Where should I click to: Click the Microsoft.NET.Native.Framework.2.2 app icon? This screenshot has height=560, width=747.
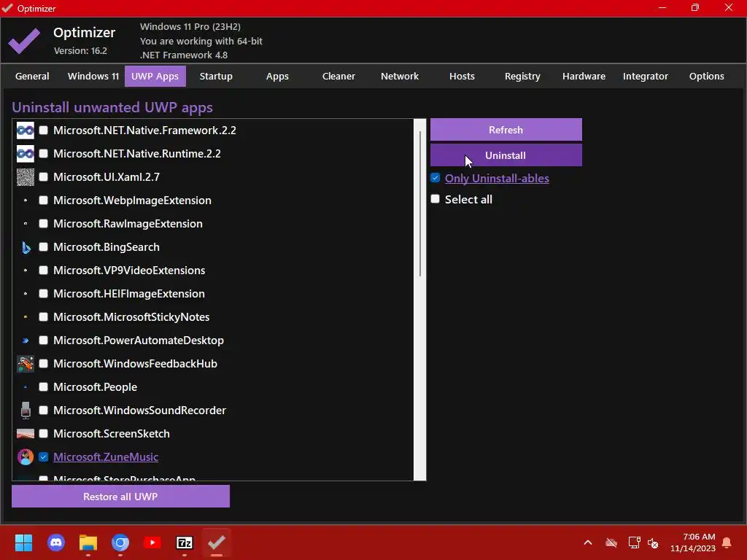click(26, 131)
